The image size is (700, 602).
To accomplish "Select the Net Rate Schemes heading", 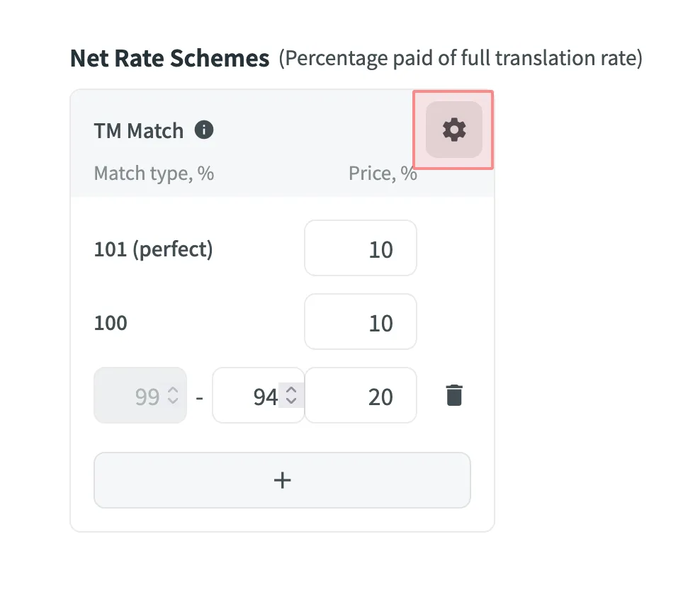I will [169, 57].
